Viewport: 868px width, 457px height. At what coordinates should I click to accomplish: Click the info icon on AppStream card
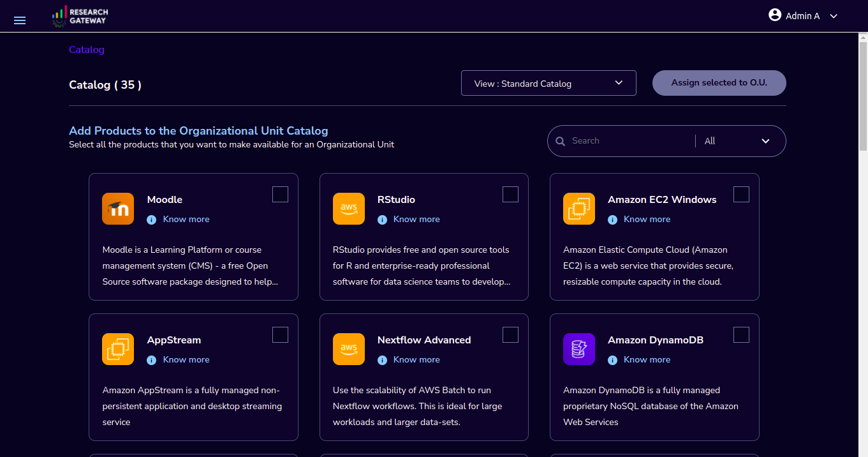[151, 360]
